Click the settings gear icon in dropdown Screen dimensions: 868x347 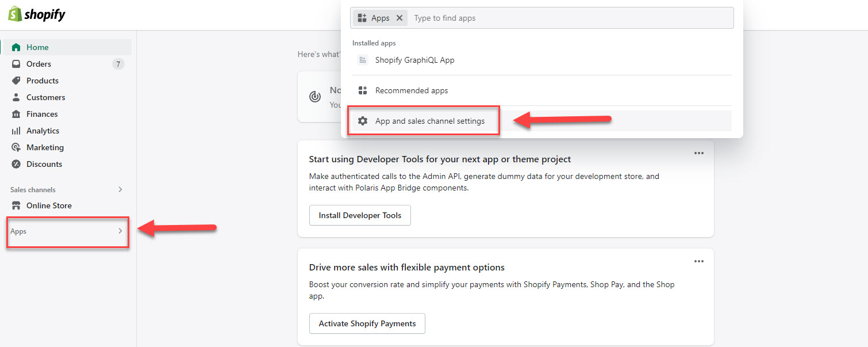coord(363,121)
